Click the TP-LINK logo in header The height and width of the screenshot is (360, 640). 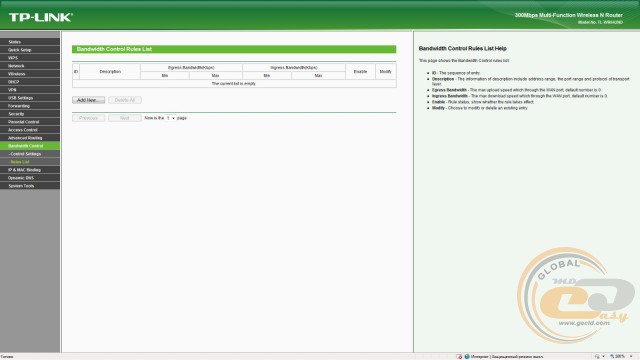point(41,17)
